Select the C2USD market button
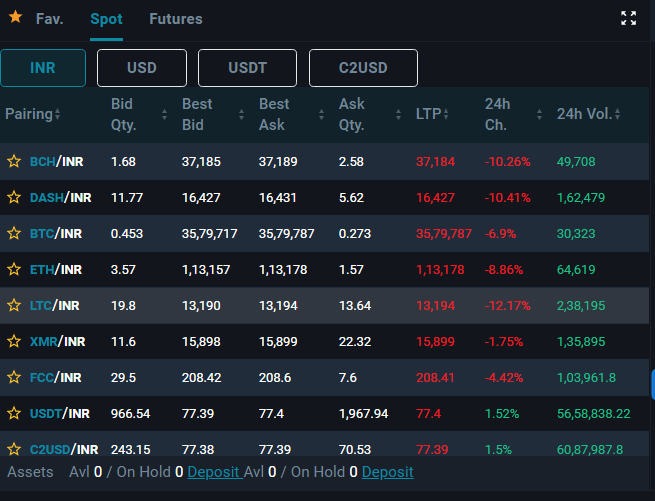The height and width of the screenshot is (501, 655). tap(363, 68)
